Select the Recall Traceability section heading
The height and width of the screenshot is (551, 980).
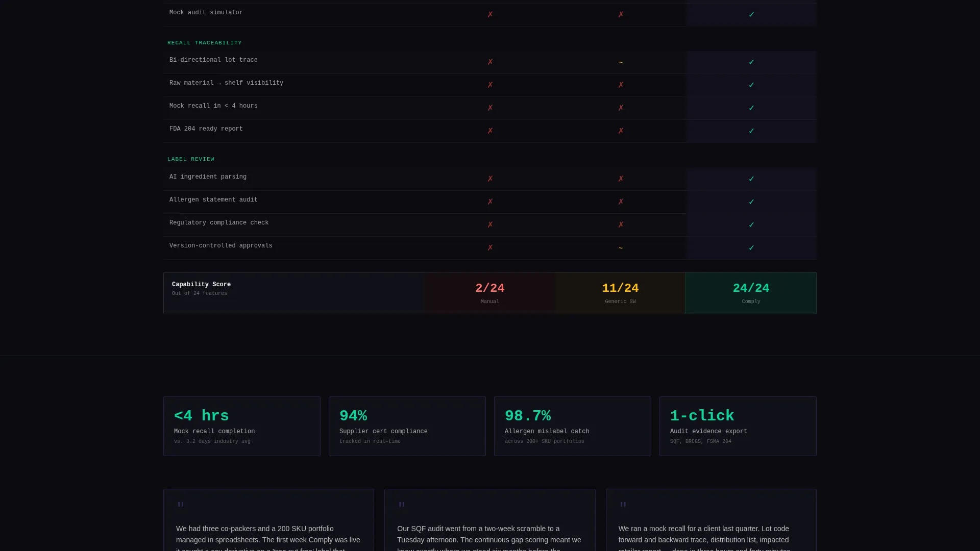205,43
